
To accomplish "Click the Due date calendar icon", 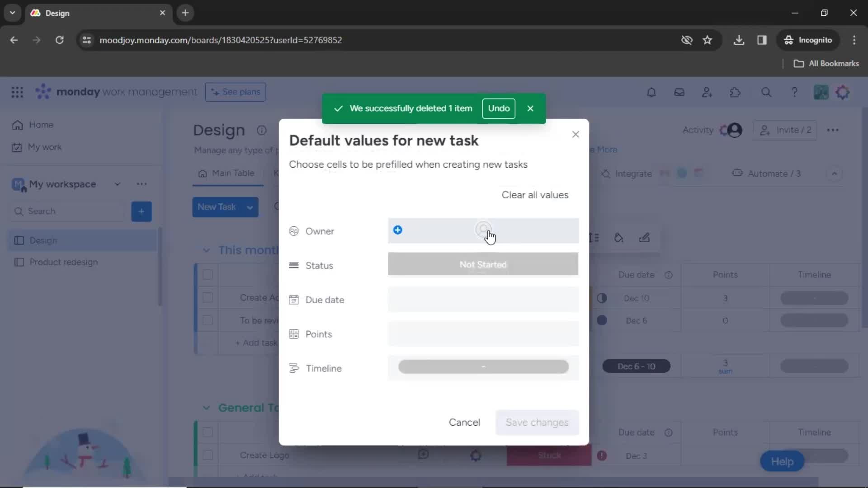I will tap(293, 299).
